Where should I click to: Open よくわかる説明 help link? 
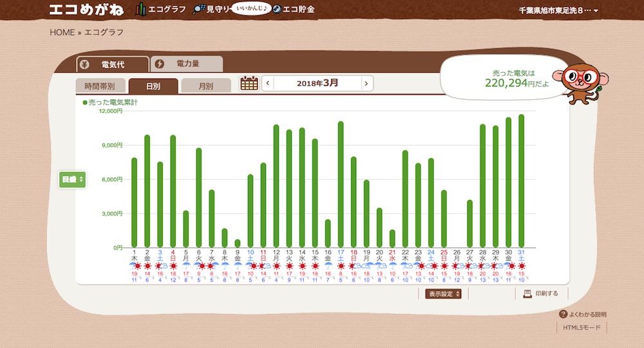(x=583, y=314)
